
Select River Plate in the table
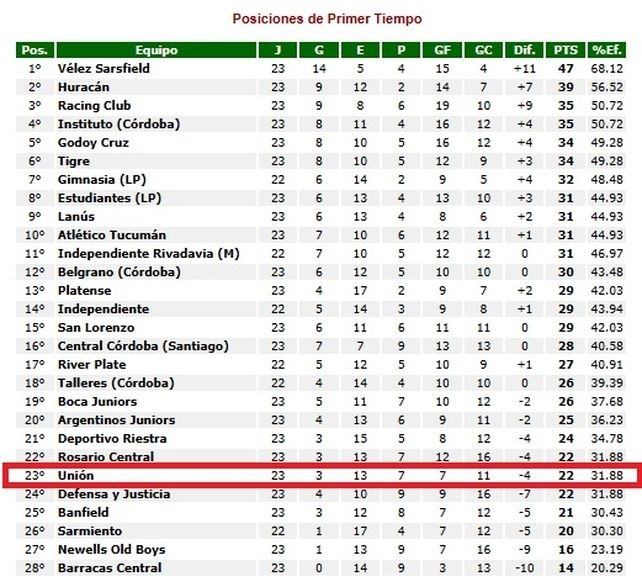click(x=92, y=365)
